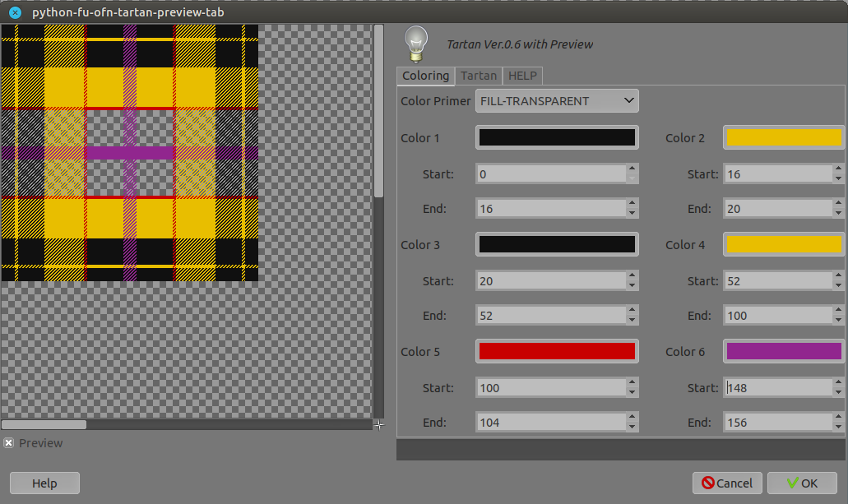Click the lightbulb icon beside Tartan title

[x=416, y=44]
